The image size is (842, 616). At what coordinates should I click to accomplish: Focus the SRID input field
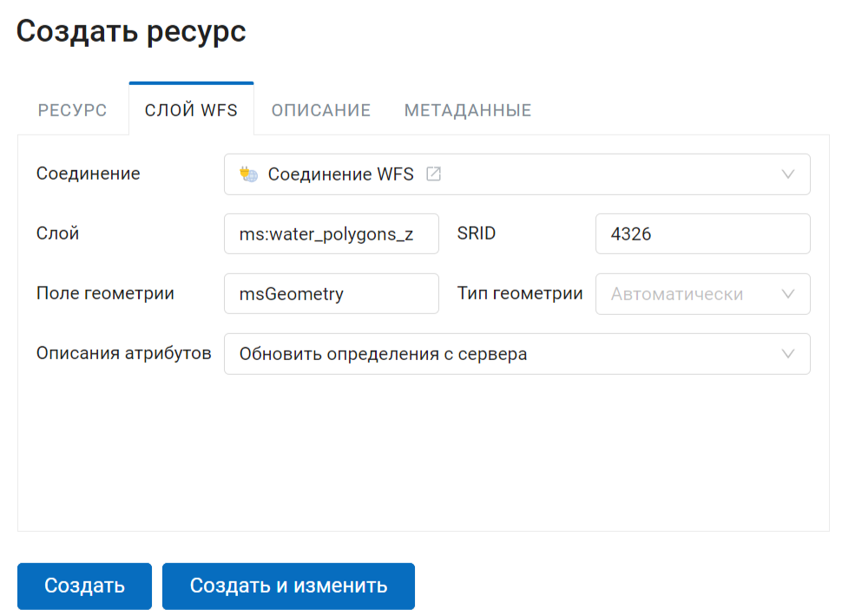tap(702, 234)
